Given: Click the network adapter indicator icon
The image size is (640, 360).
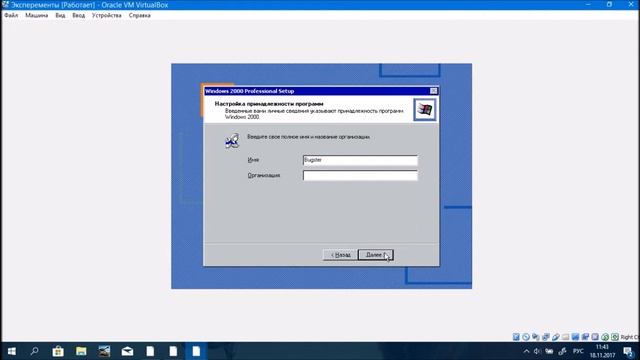Looking at the screenshot, I should click(546, 337).
